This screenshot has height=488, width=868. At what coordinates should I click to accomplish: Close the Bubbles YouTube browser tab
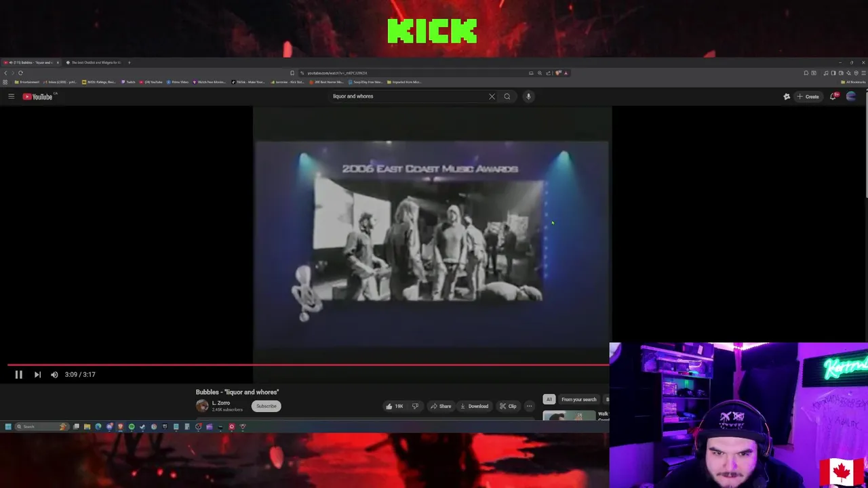pyautogui.click(x=58, y=62)
